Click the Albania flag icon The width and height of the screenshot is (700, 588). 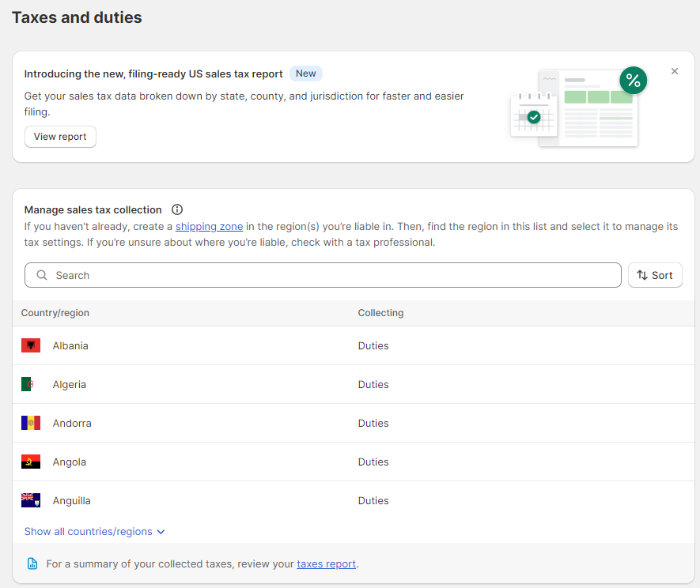(31, 345)
